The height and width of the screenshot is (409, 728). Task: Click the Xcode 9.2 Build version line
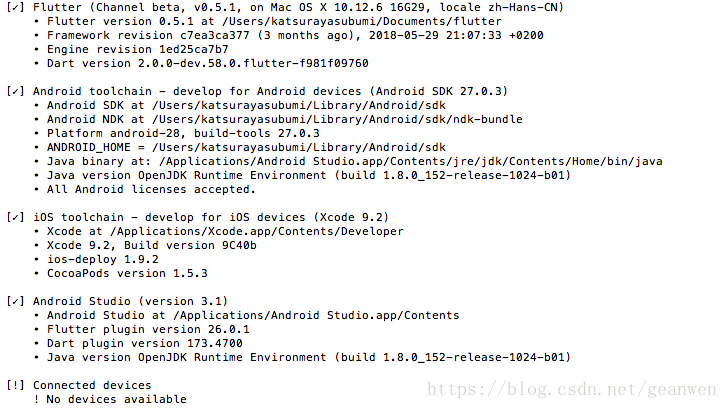(152, 245)
